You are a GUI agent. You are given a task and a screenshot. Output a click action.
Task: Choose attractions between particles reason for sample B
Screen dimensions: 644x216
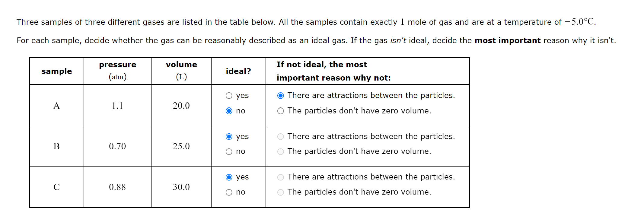coord(280,136)
